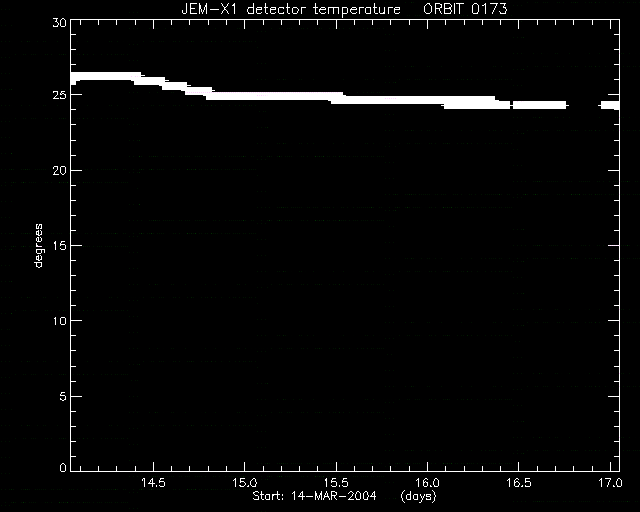This screenshot has width=640, height=512.
Task: Click the isolated data segment near 17.0
Action: 610,105
